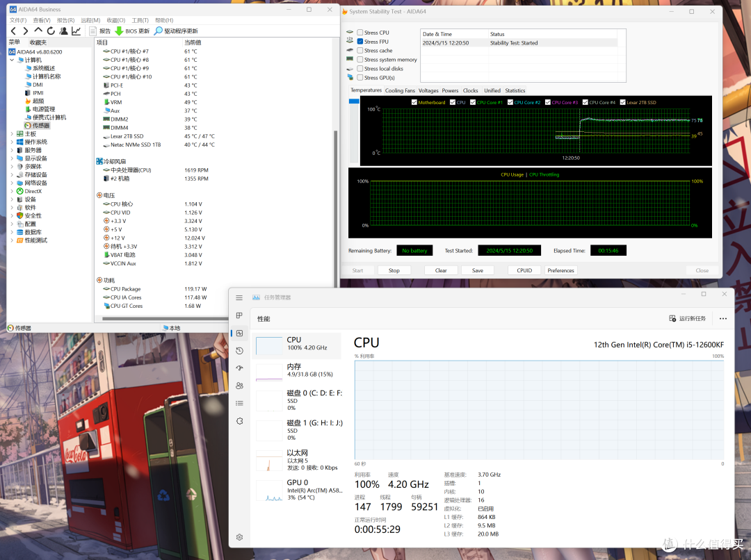Open the 工具(T) menu

click(x=140, y=20)
